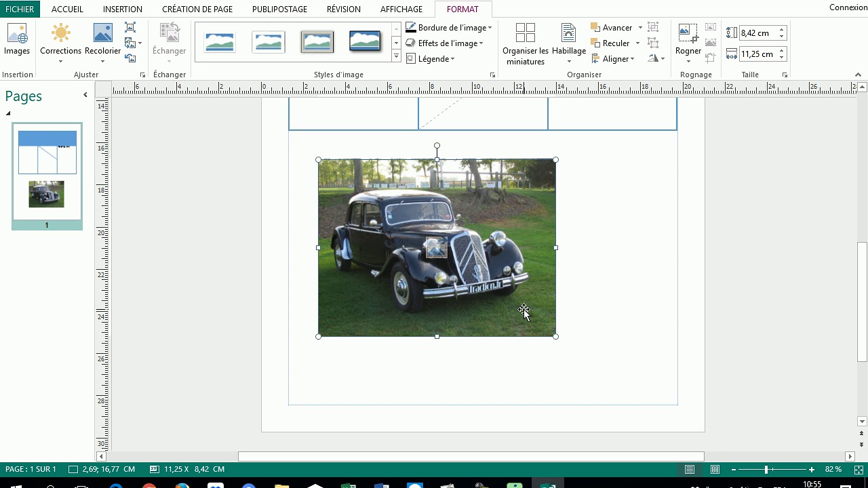Switch to single page view
The image size is (868, 488).
click(690, 470)
